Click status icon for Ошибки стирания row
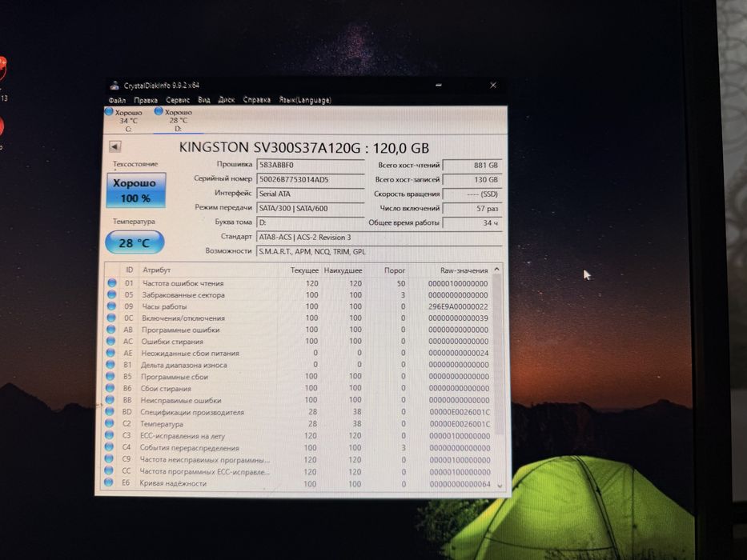747x560 pixels. [x=111, y=341]
